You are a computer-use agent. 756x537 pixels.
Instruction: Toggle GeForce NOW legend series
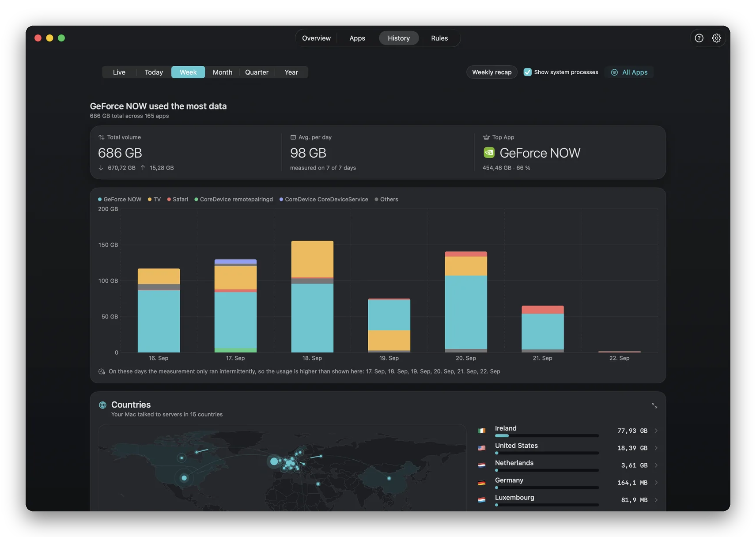[x=120, y=200]
